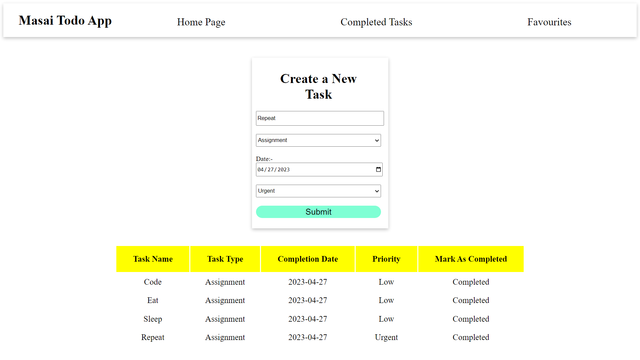Select the Eat task name cell
This screenshot has height=360, width=640.
(x=153, y=300)
